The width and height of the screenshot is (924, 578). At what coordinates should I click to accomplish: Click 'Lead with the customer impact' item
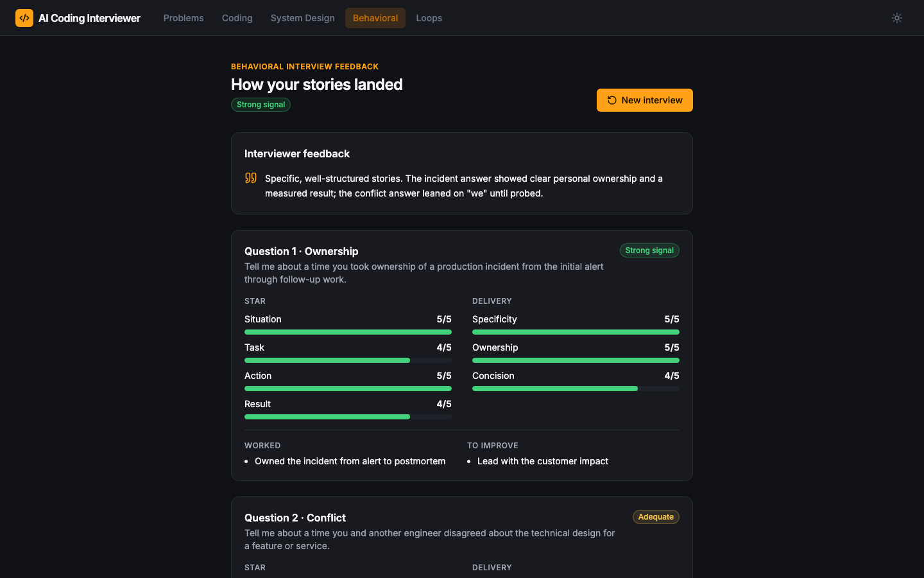(543, 461)
